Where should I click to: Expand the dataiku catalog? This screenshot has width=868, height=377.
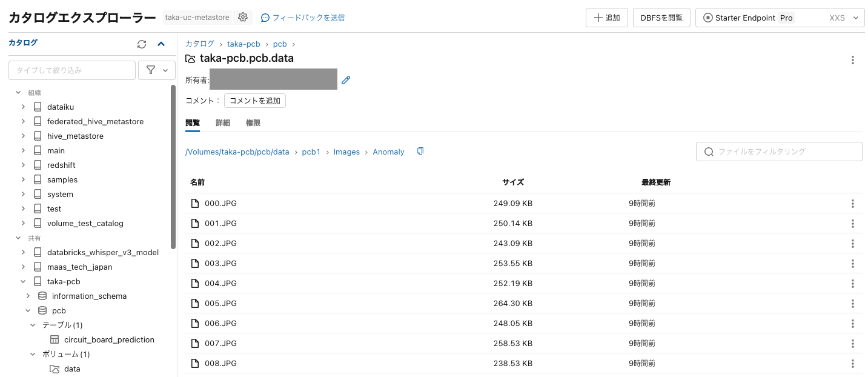(23, 107)
